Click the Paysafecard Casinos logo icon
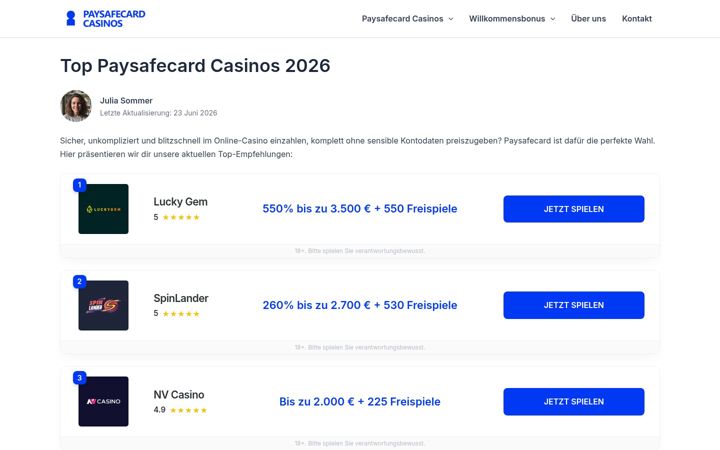The image size is (720, 450). (x=71, y=18)
